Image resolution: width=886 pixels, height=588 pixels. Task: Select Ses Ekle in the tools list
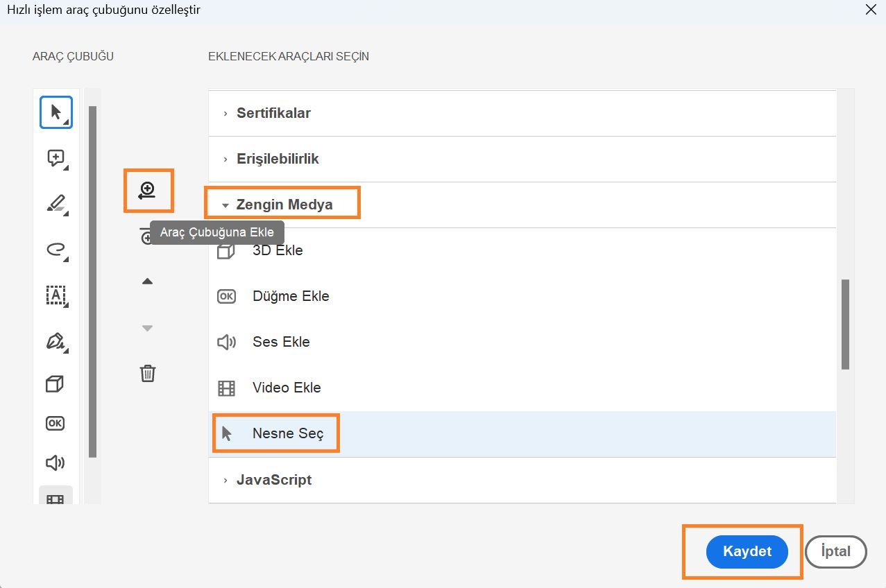tap(281, 342)
